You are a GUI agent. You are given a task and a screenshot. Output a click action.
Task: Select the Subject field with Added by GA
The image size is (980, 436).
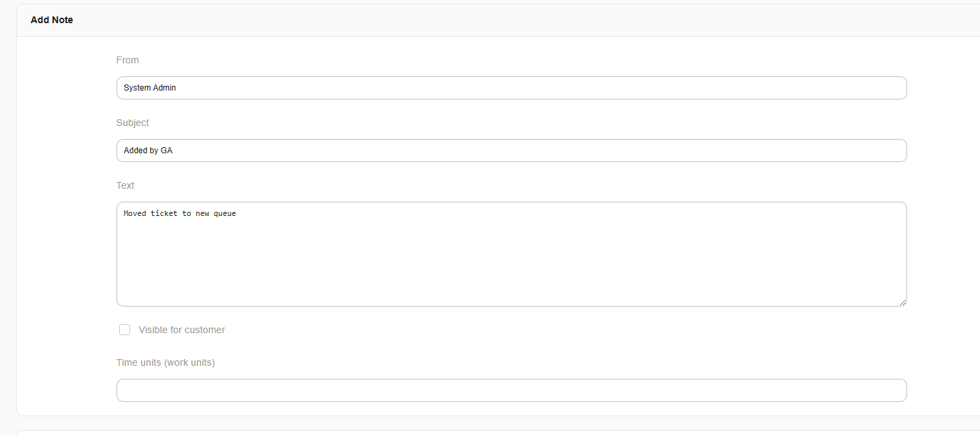point(511,151)
